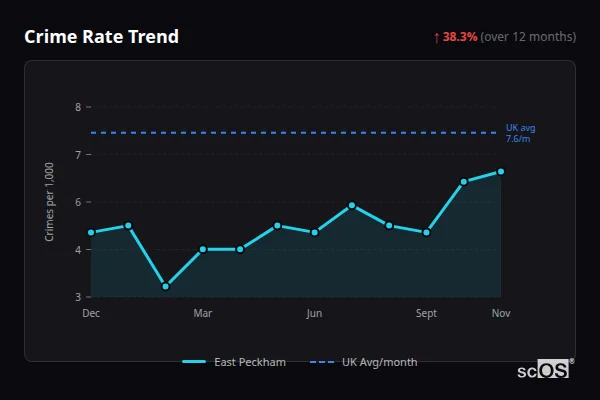Click the 'UK avg 7.6/m' label

[x=520, y=133]
